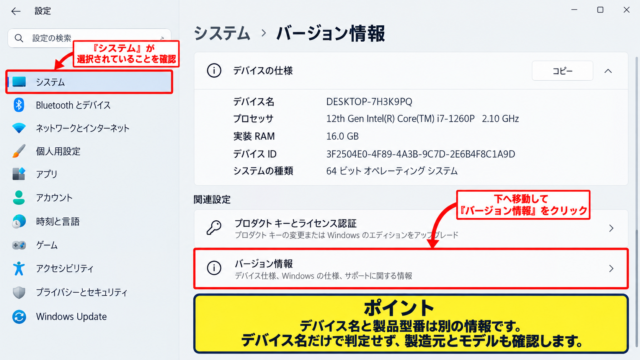
Task: Click the デバイス ID label
Action: click(255, 154)
